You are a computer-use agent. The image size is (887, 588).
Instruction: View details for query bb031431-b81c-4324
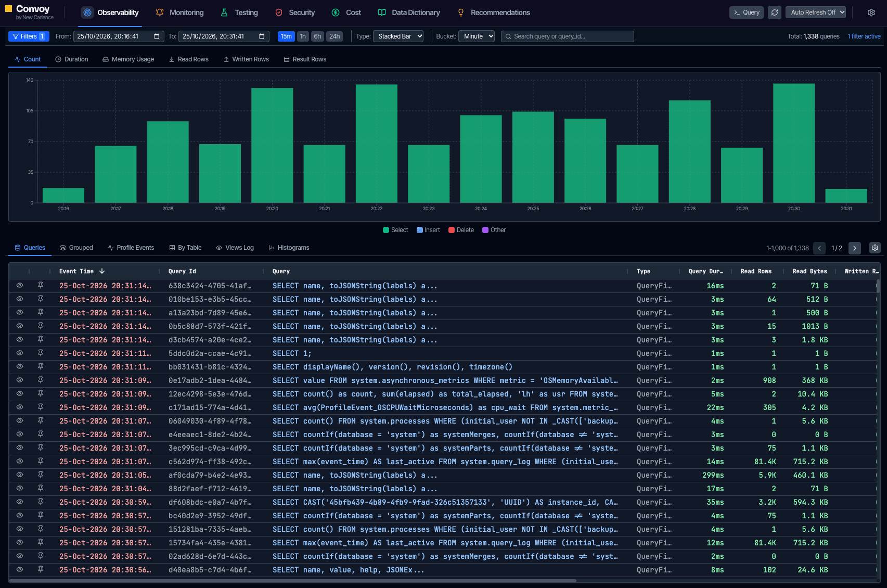[x=20, y=366]
